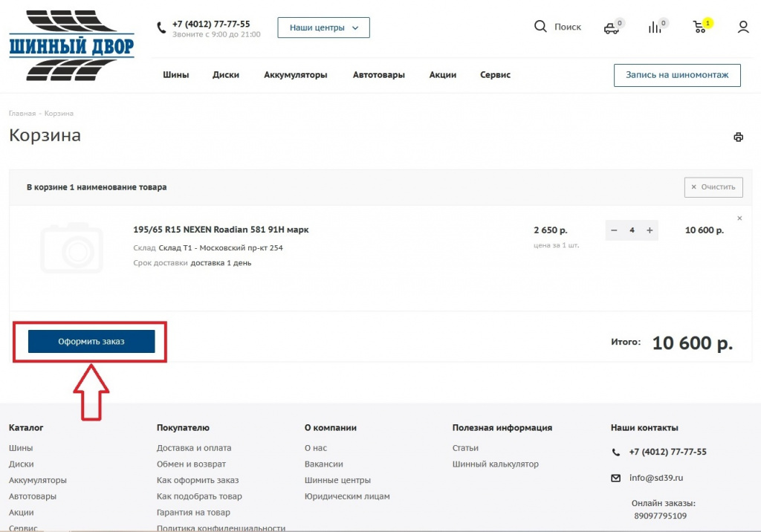The width and height of the screenshot is (761, 532).
Task: Clear the cart with Очистить button
Action: [x=713, y=187]
